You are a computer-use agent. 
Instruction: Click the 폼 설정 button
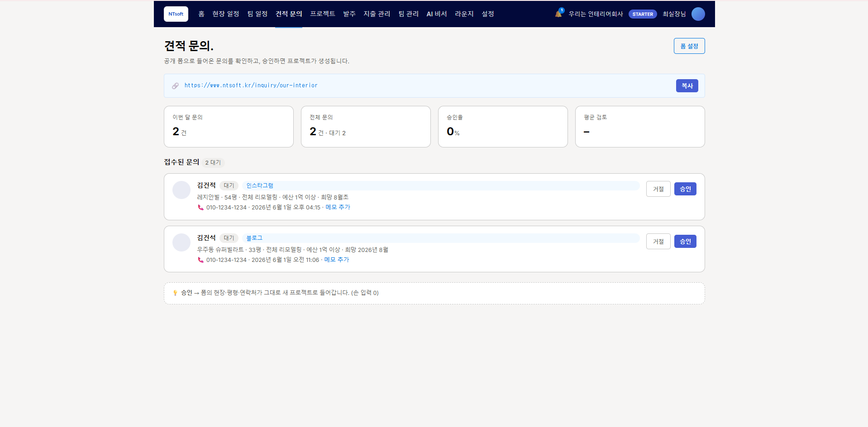point(689,46)
